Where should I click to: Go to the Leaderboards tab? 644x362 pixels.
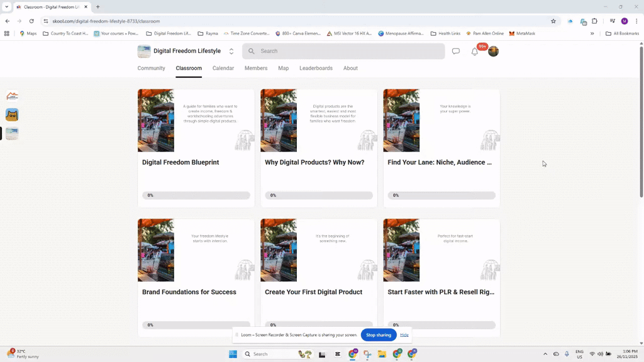(316, 68)
